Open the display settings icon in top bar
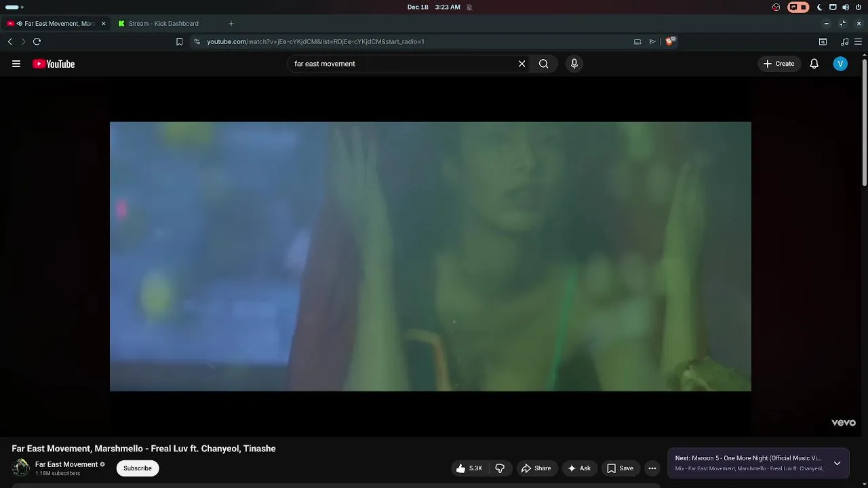868x488 pixels. pyautogui.click(x=833, y=7)
